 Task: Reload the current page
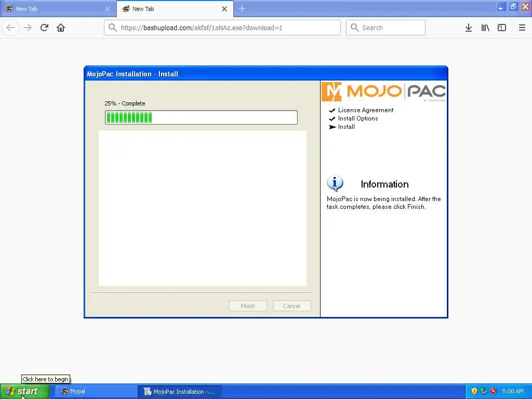pos(44,28)
